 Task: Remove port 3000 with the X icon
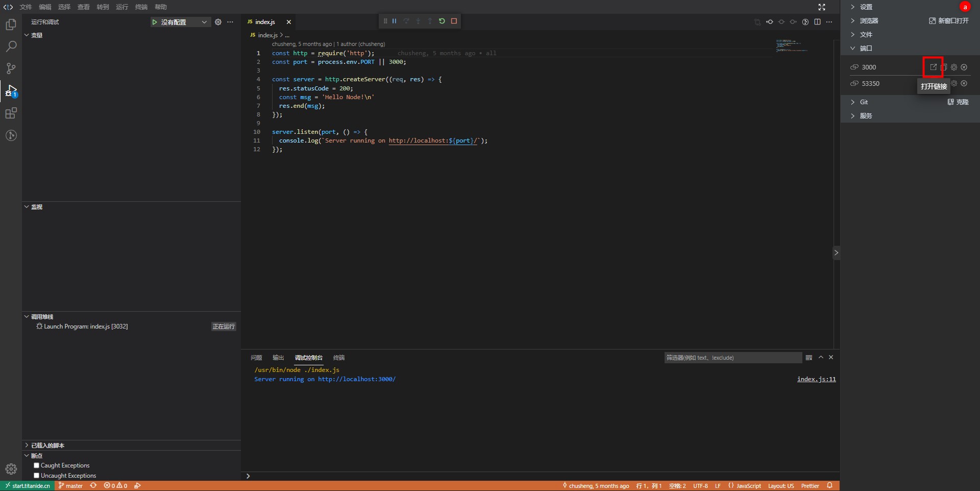click(x=964, y=67)
